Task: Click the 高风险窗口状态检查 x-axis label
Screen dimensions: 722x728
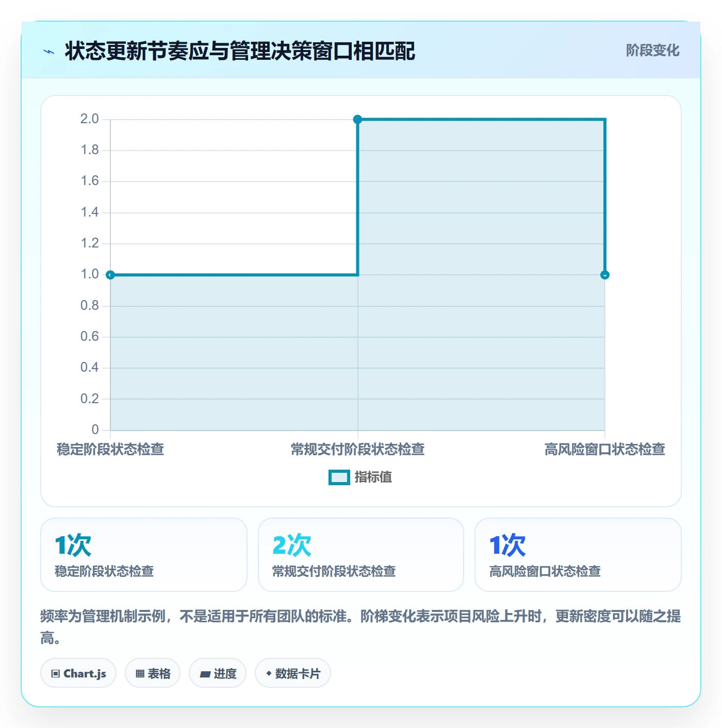Action: [x=605, y=450]
